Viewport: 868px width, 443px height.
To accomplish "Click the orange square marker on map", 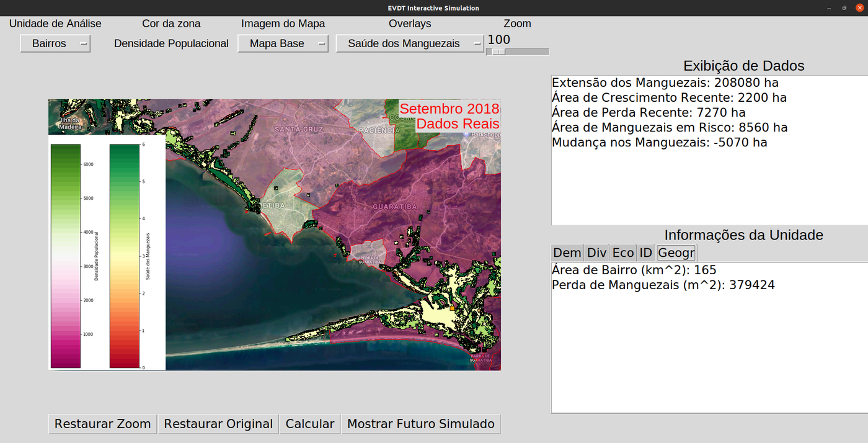I will pyautogui.click(x=452, y=308).
